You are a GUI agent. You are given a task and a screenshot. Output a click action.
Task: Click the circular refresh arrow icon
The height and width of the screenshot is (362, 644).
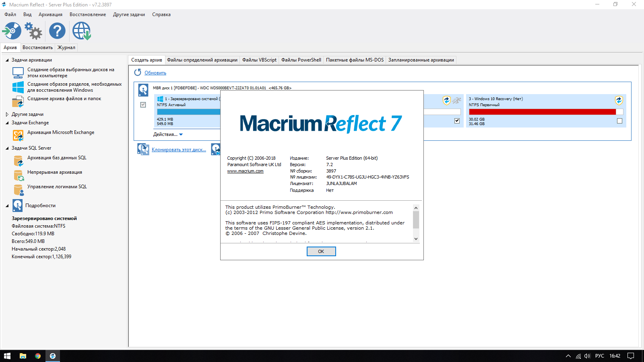[138, 72]
